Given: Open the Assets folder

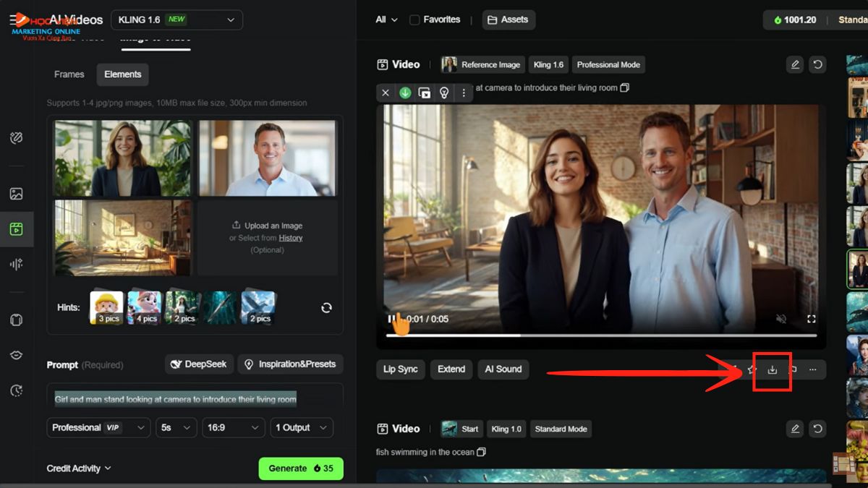Looking at the screenshot, I should [x=508, y=20].
